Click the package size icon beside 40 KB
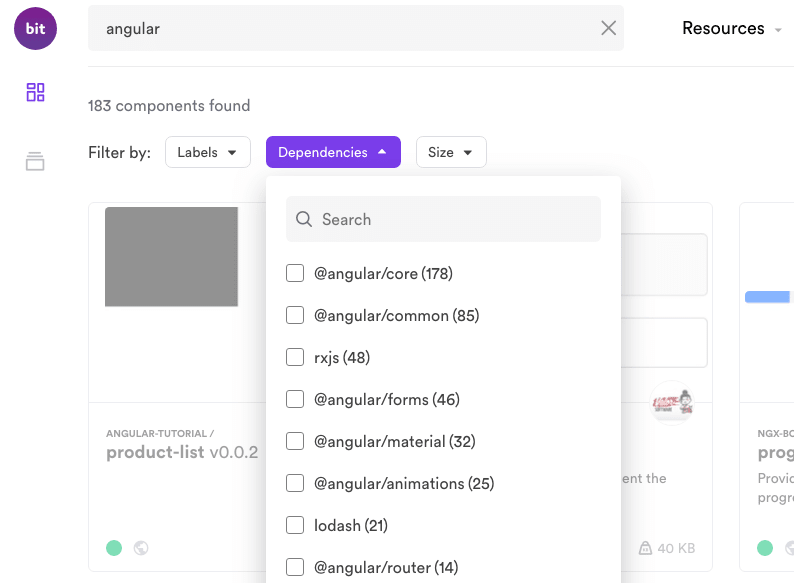 click(x=645, y=548)
